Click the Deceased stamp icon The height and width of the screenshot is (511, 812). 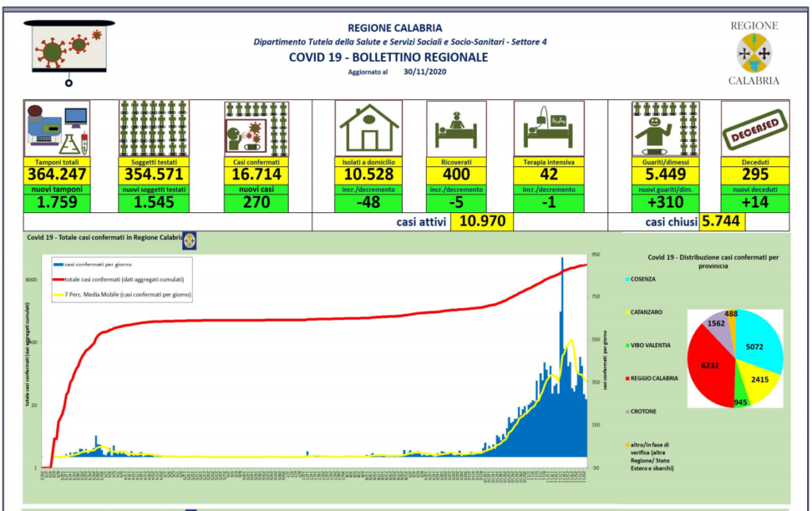755,128
